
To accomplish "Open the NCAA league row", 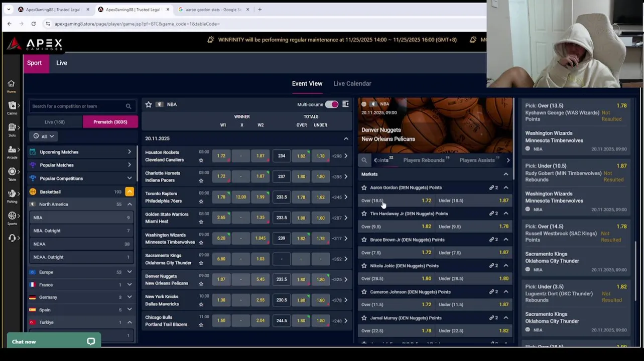I will pyautogui.click(x=81, y=244).
